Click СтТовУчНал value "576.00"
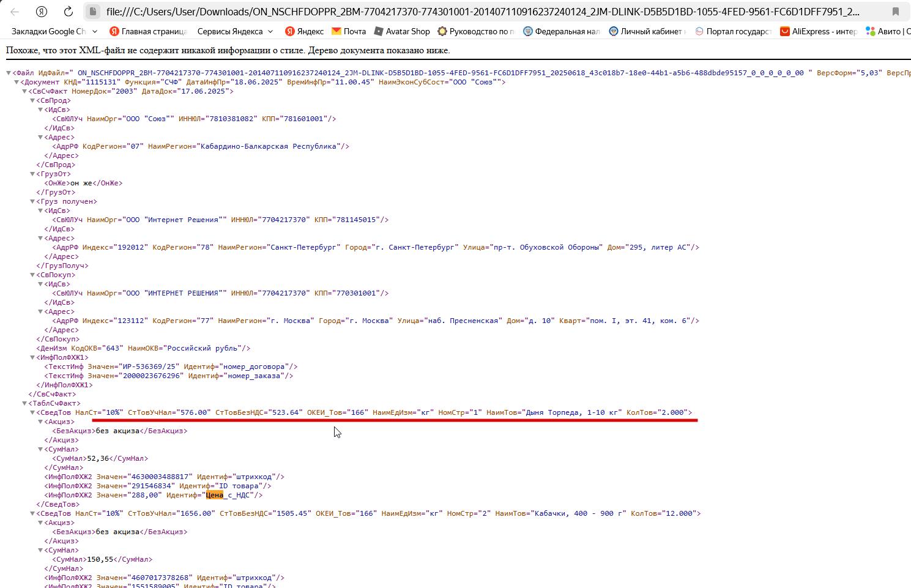 point(195,412)
